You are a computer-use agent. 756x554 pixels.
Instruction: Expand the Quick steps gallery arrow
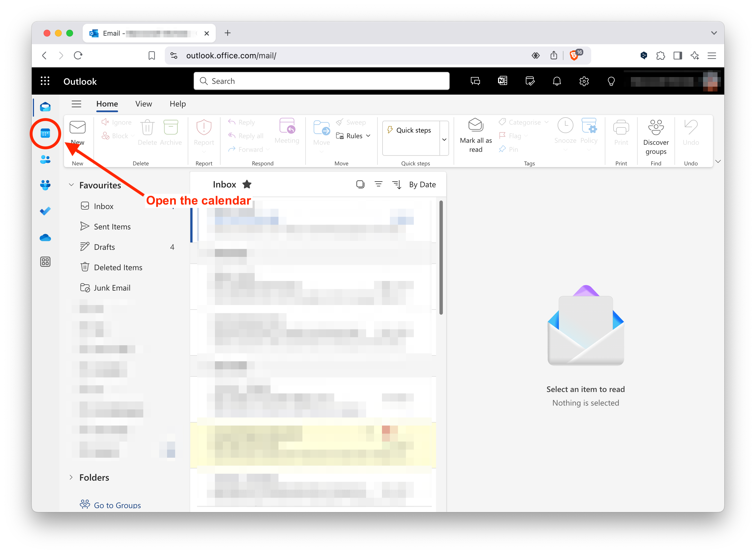[x=444, y=139]
